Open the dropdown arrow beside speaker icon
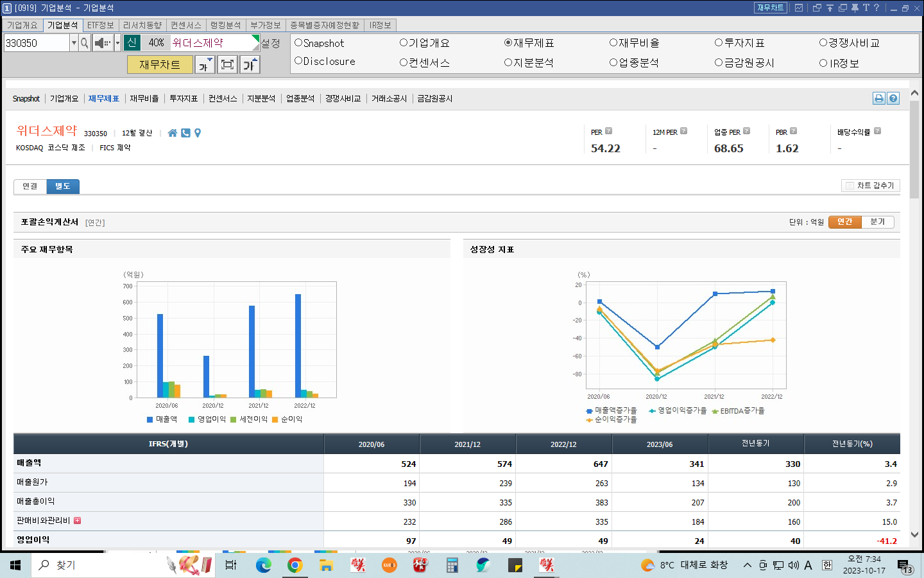The image size is (924, 578). (117, 43)
